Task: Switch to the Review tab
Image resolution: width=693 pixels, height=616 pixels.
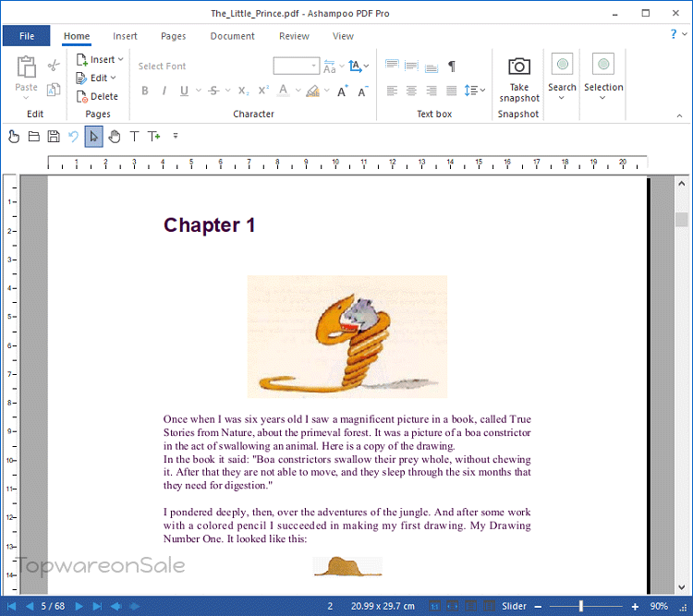Action: click(294, 36)
